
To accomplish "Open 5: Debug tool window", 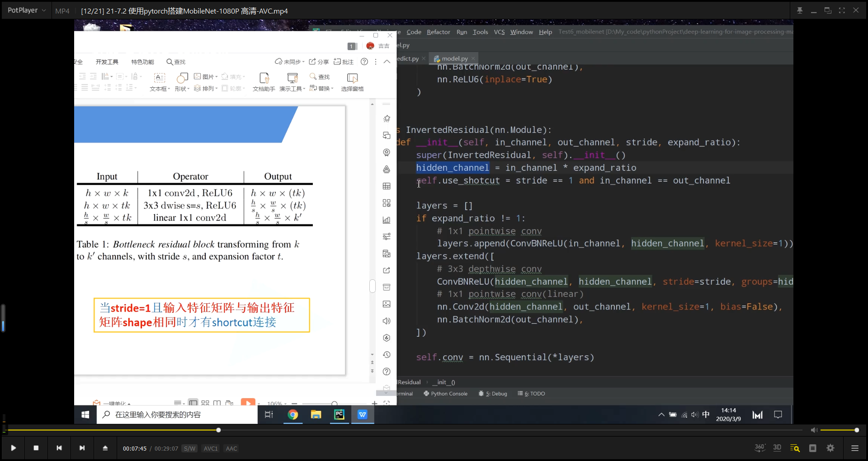I will pos(493,394).
